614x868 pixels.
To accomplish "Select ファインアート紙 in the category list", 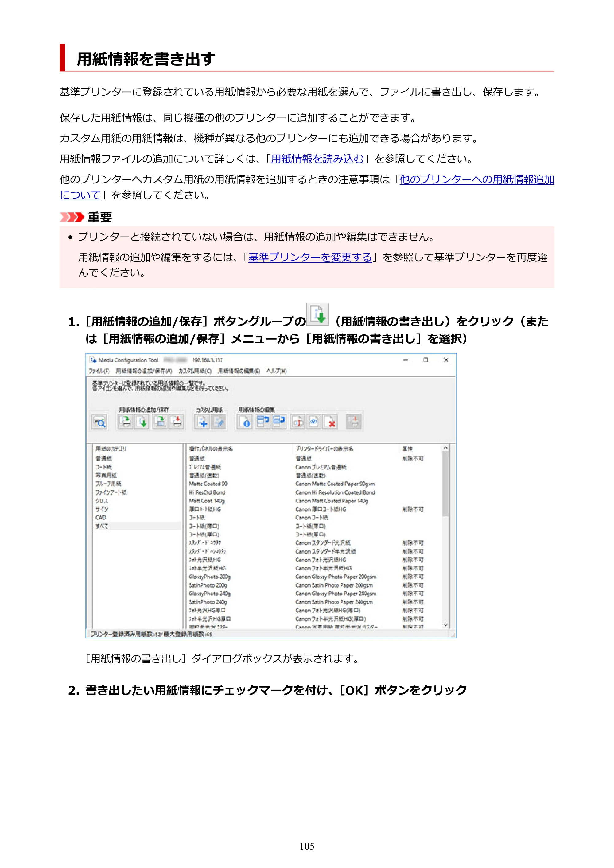I will tap(111, 492).
